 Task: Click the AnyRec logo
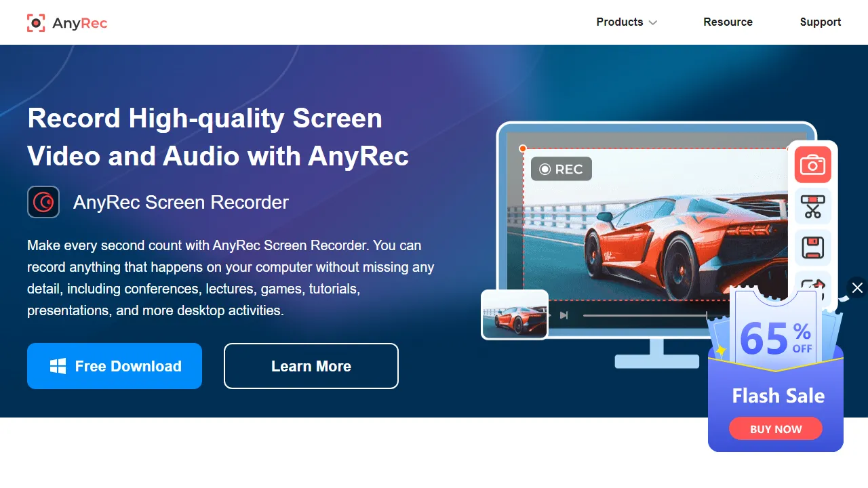pyautogui.click(x=66, y=22)
